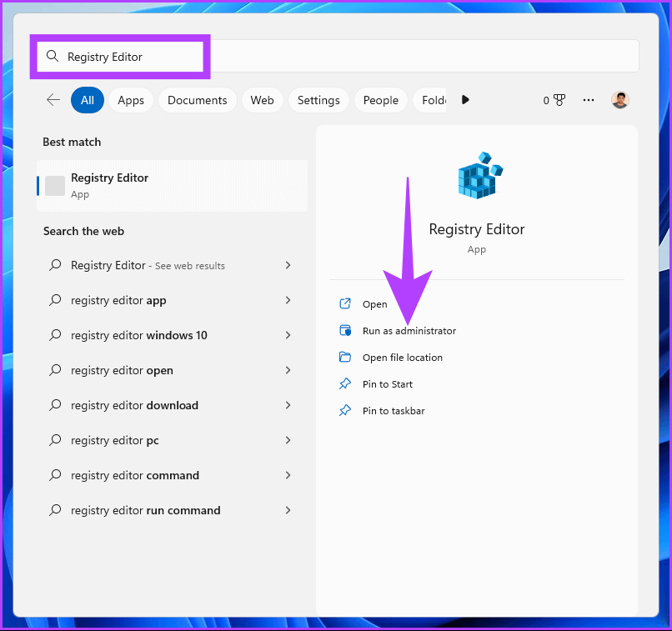Click the Pin to Start pin icon

pyautogui.click(x=345, y=383)
